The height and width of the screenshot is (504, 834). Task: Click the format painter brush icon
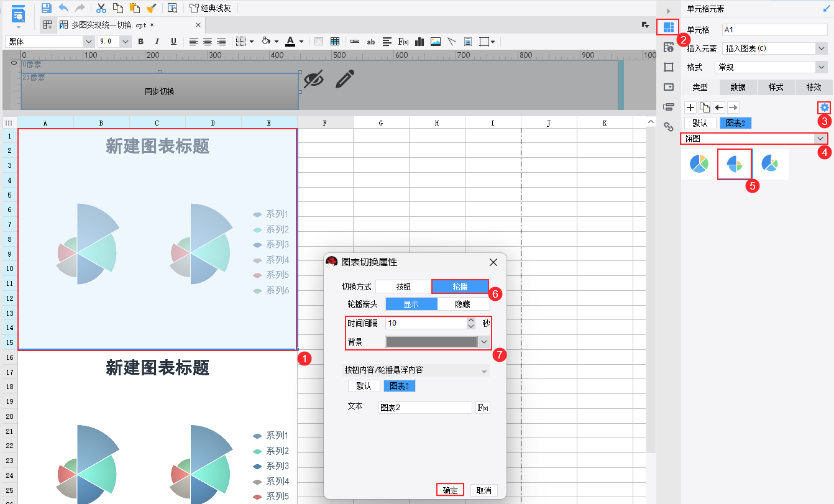click(x=151, y=8)
